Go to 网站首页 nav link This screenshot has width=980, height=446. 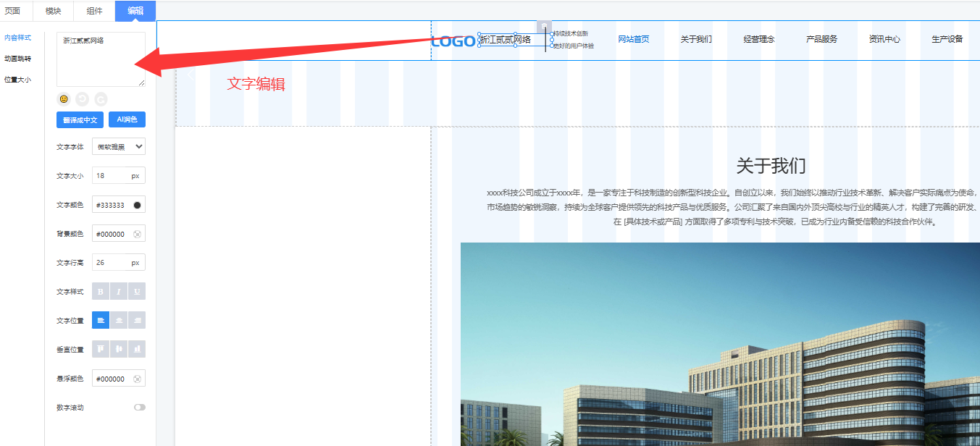point(634,39)
